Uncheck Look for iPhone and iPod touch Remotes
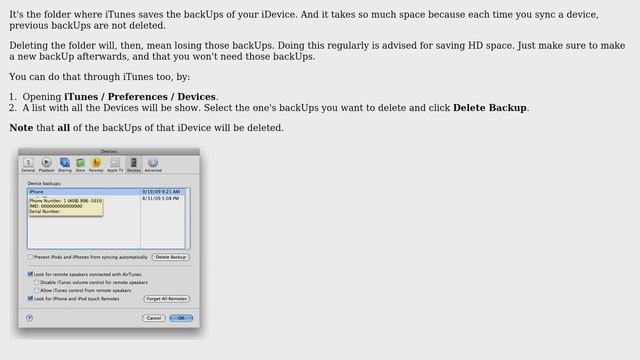 pos(30,299)
